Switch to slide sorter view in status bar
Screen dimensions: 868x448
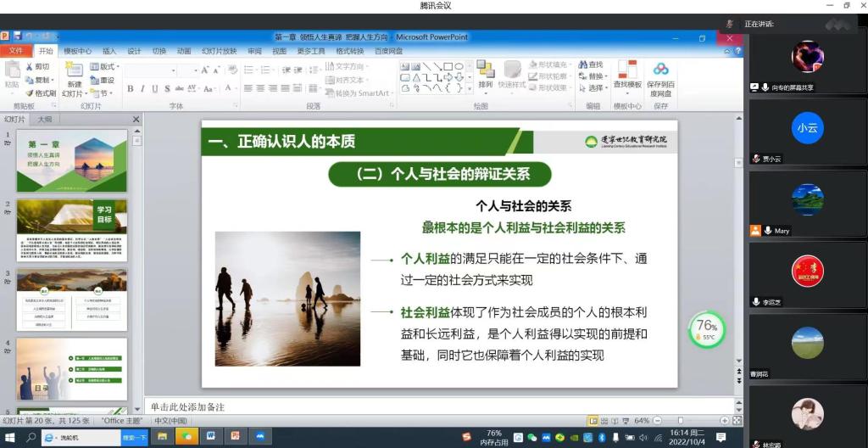(604, 421)
